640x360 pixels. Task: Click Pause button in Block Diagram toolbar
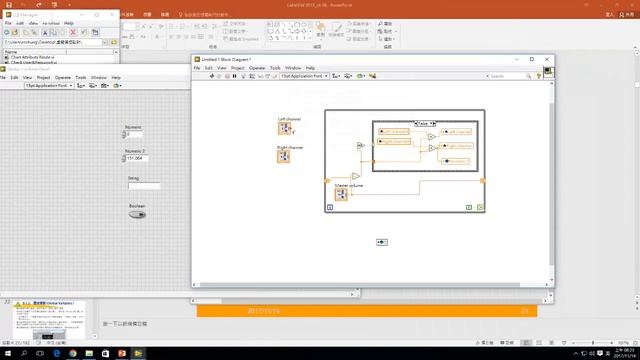click(235, 76)
